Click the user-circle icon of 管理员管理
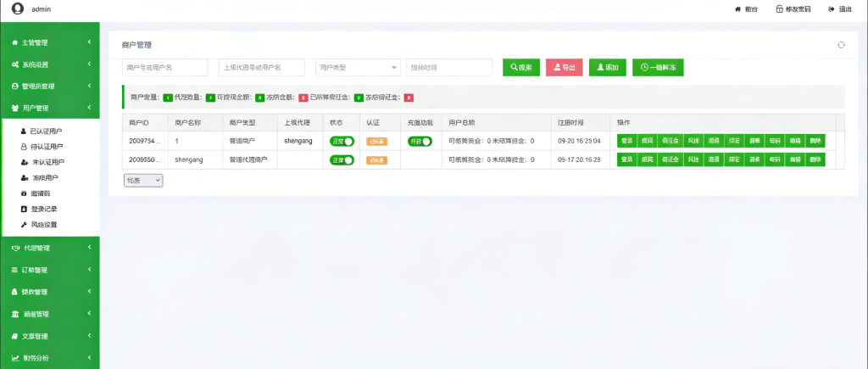The image size is (868, 369). (x=15, y=87)
